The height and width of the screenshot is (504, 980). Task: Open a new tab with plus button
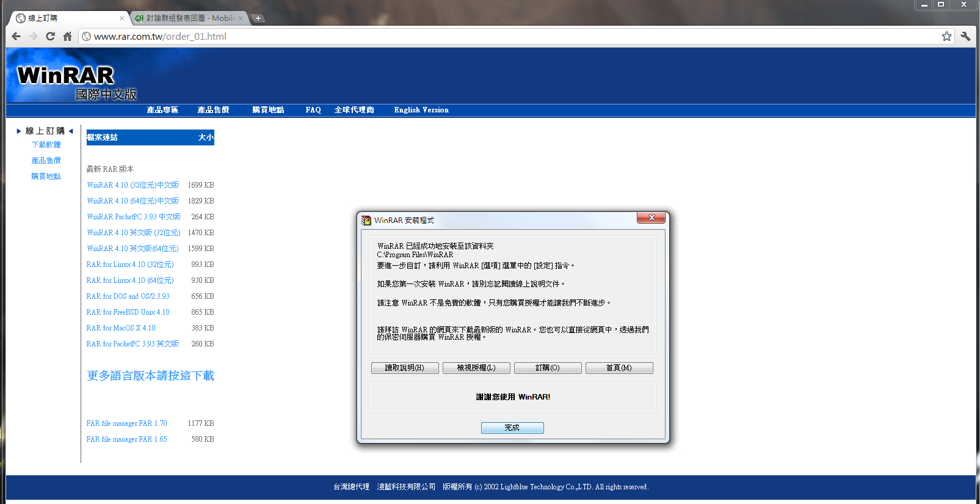(258, 18)
